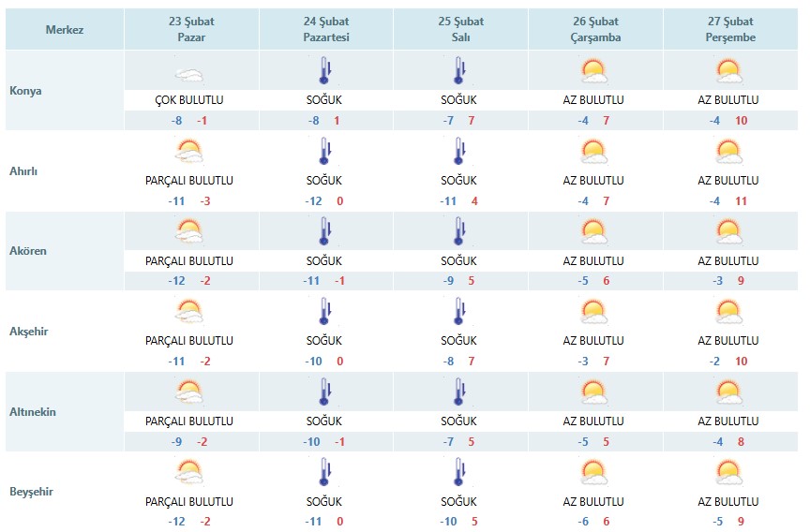Click Konya's very cloudy icon for 23 Şubat
The width and height of the screenshot is (810, 532).
tap(189, 76)
